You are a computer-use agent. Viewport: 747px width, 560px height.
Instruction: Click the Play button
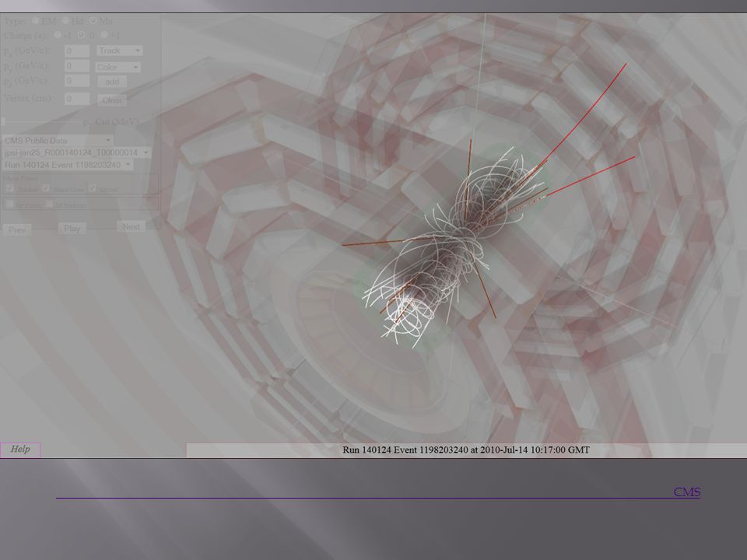tap(72, 228)
